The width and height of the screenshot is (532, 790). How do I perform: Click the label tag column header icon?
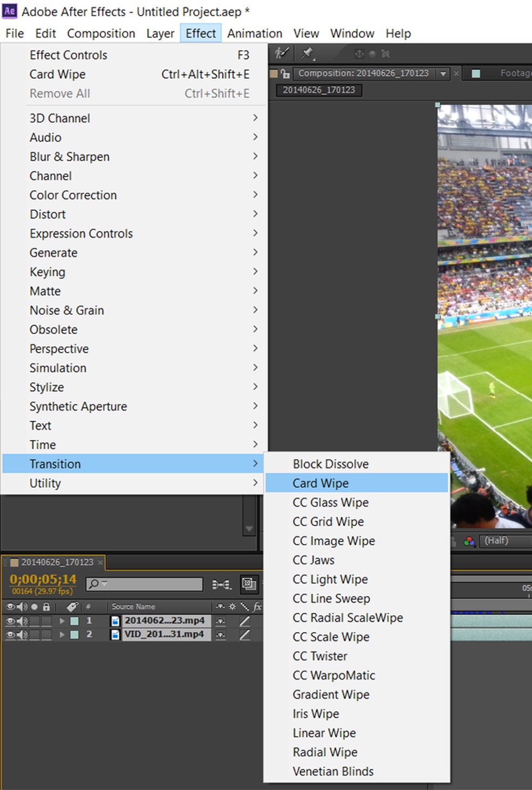pyautogui.click(x=72, y=607)
